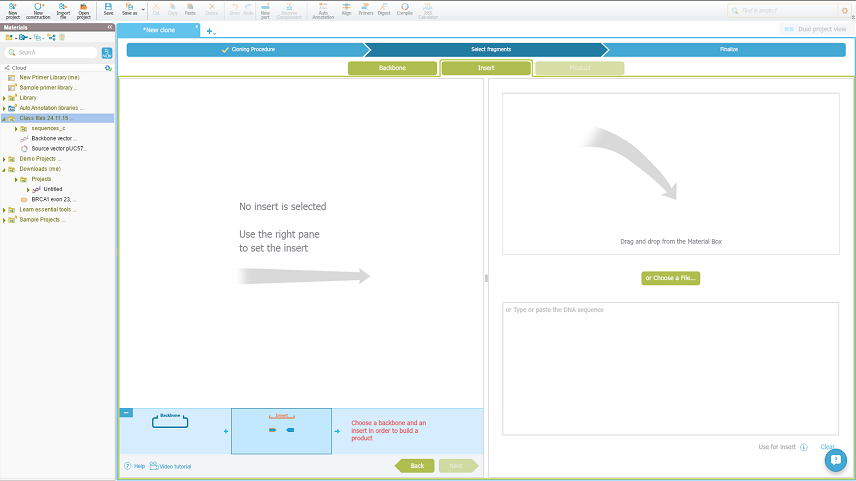856x481 pixels.
Task: Collapse the Materials panel
Action: coord(109,27)
